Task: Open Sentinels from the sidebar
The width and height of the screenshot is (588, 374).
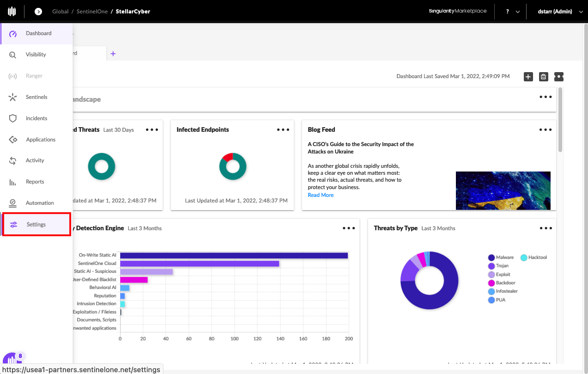Action: click(x=36, y=97)
